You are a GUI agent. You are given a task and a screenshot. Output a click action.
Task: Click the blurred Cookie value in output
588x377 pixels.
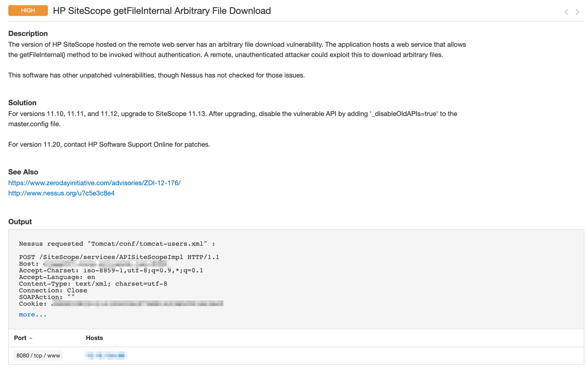tap(137, 304)
